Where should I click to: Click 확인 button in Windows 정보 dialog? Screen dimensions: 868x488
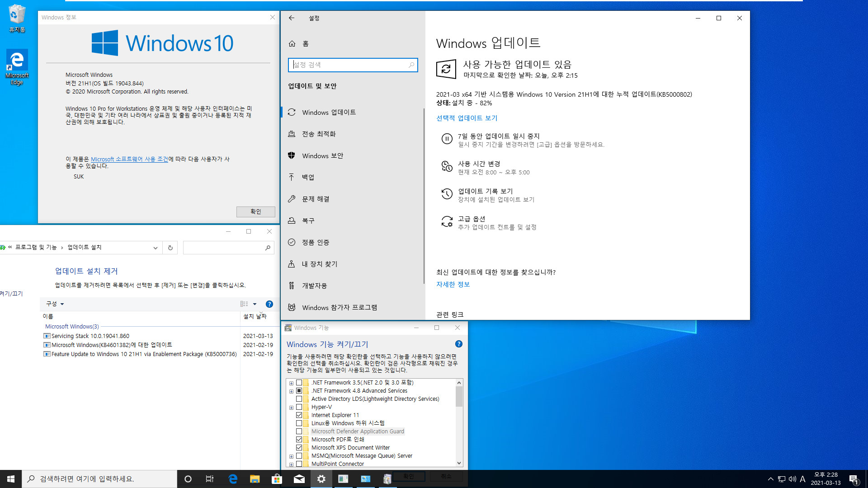click(x=255, y=211)
